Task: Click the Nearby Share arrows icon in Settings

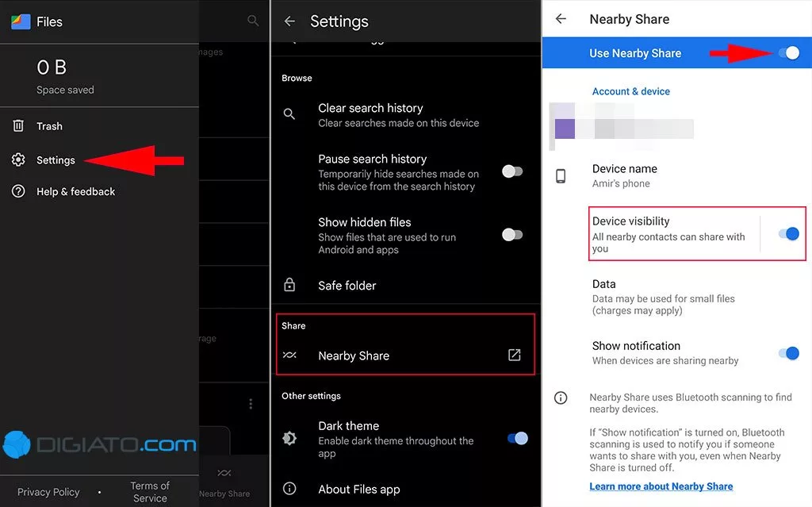Action: coord(289,355)
